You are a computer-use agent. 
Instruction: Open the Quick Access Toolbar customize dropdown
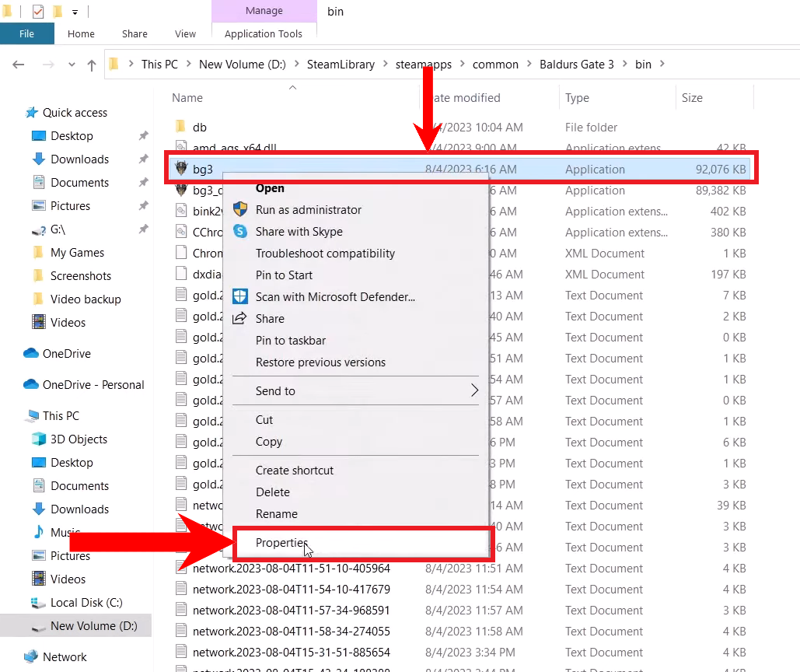click(x=75, y=12)
